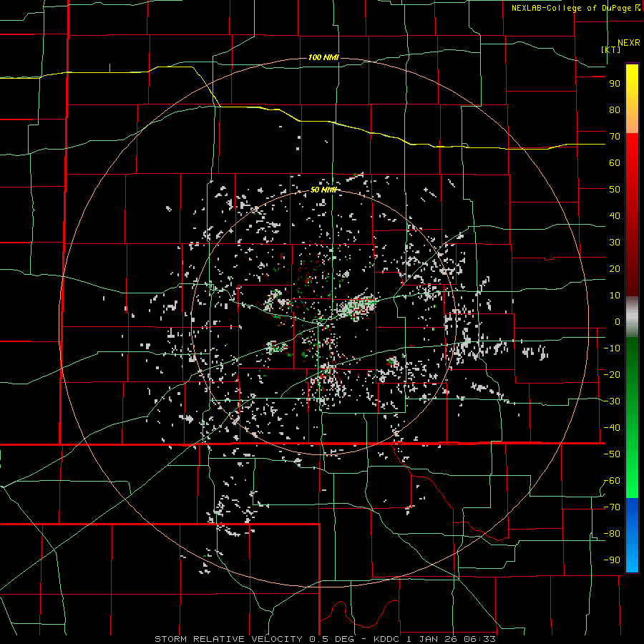Image resolution: width=644 pixels, height=644 pixels.
Task: Click the KDDC radar site identifier
Action: coord(388,639)
